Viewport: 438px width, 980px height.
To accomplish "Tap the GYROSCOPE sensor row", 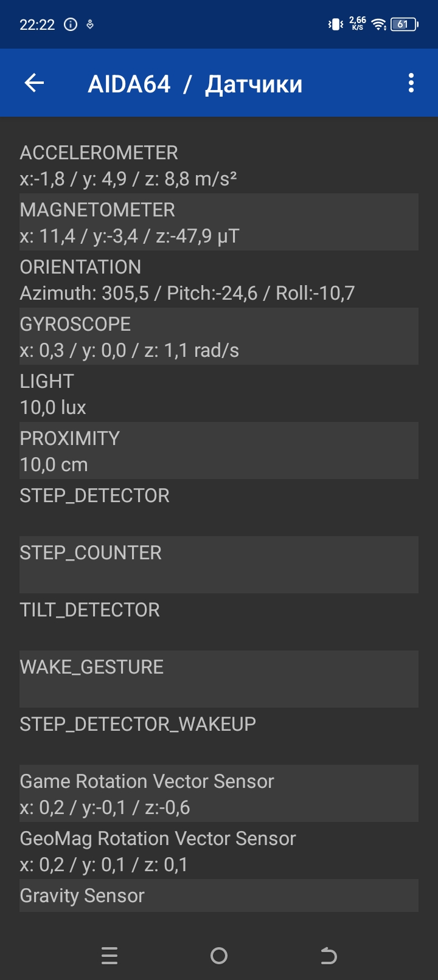I will pos(218,337).
